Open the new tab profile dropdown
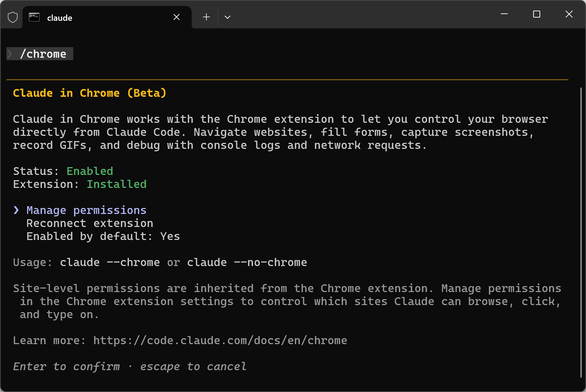The image size is (586, 392). point(227,17)
